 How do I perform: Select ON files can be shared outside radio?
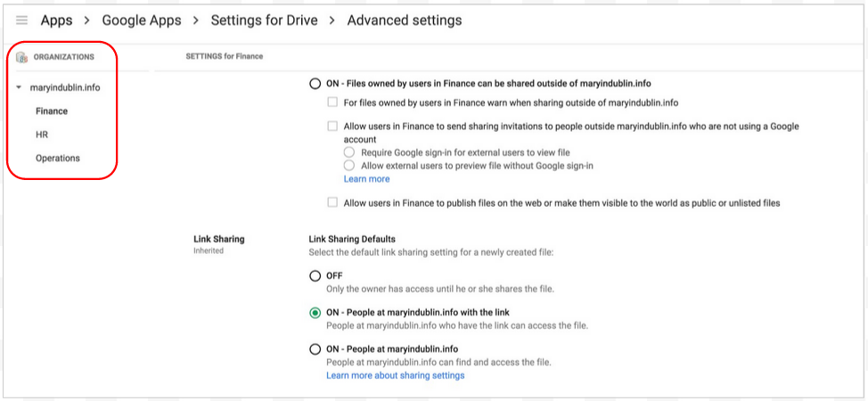(x=315, y=84)
